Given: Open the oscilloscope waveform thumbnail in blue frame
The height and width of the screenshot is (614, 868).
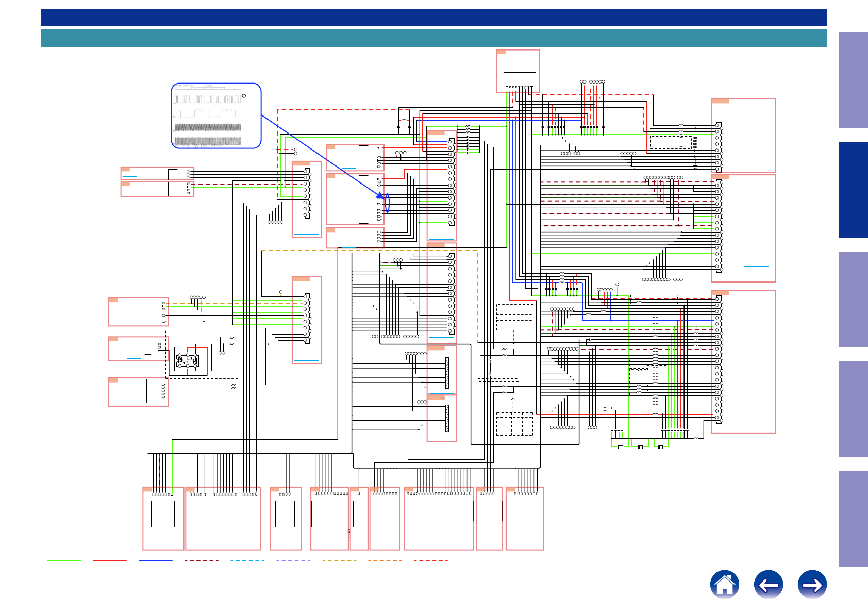Looking at the screenshot, I should 216,116.
